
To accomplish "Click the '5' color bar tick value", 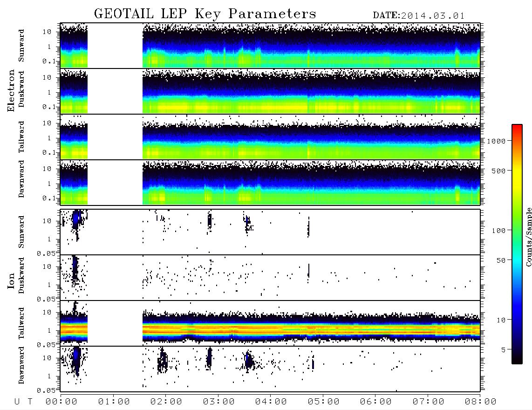I will 503,349.
